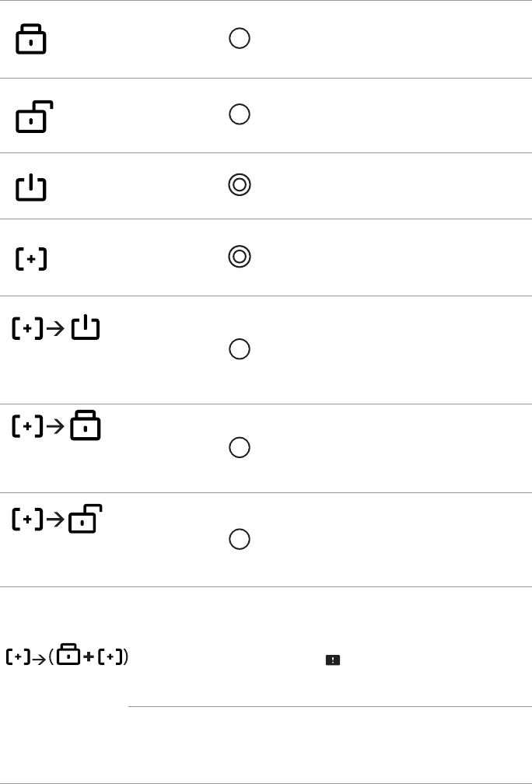Screen dimensions: 532x784
Task: Click the bracket icon before the arrow-to-power sequence
Action: coord(26,330)
